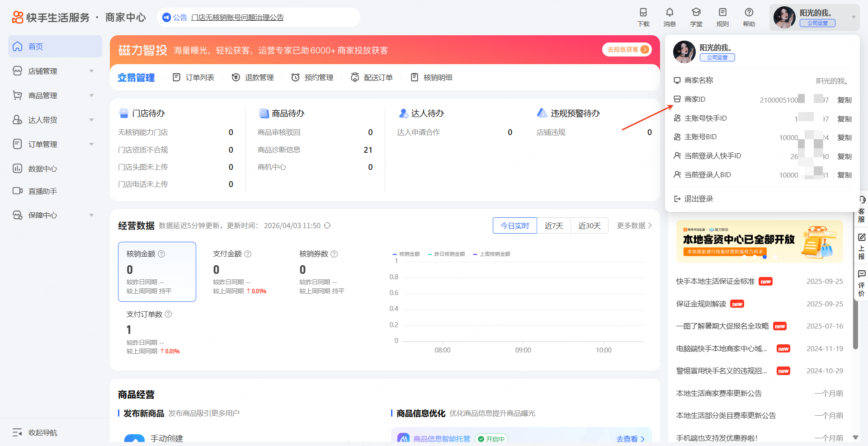
Task: Click the 核销金额 help question icon
Action: coord(161,254)
